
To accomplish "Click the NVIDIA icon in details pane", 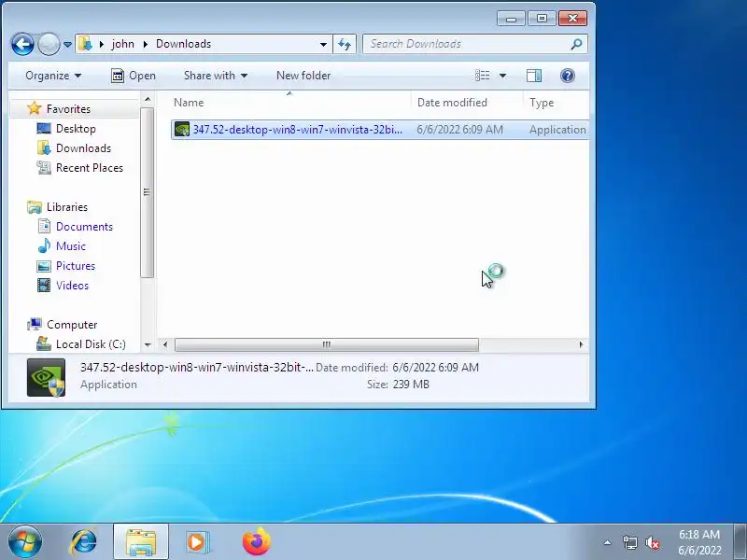I will [46, 378].
